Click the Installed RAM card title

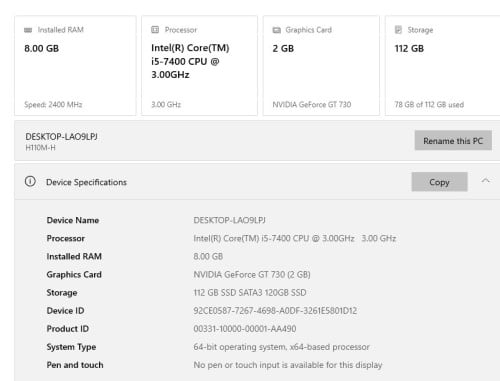61,30
